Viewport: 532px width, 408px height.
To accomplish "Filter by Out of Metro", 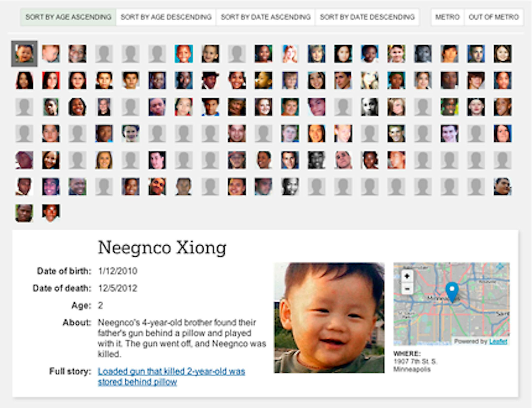I will click(494, 17).
